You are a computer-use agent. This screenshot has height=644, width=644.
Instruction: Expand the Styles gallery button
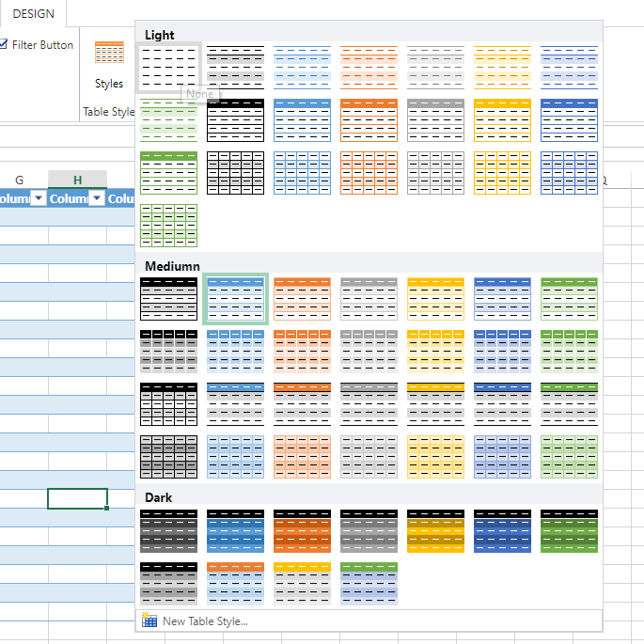click(x=109, y=65)
